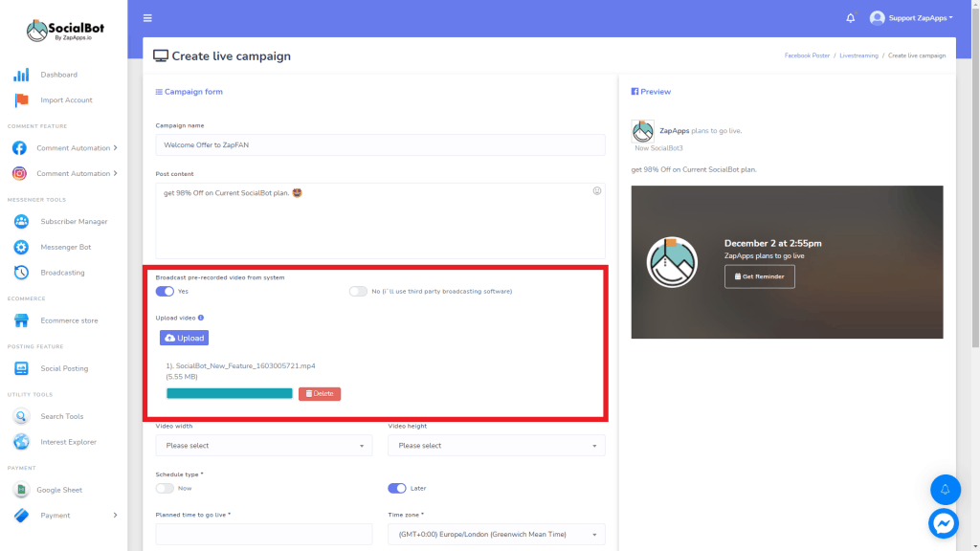Click the Upload video info icon
This screenshot has height=551, width=980.
(201, 318)
